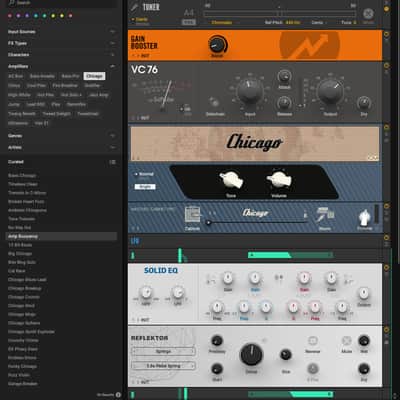The height and width of the screenshot is (400, 400).
Task: Toggle the Solid EQ power button
Action: coord(386,267)
